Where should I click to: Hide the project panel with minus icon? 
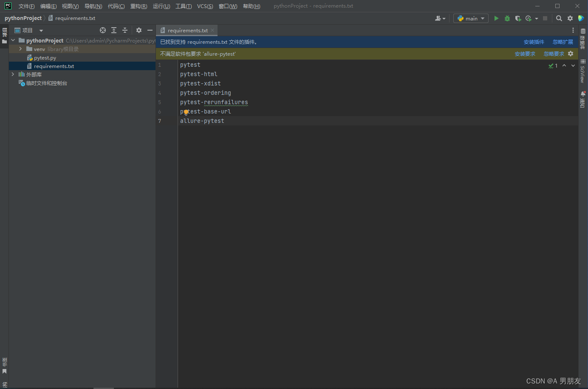tap(150, 30)
